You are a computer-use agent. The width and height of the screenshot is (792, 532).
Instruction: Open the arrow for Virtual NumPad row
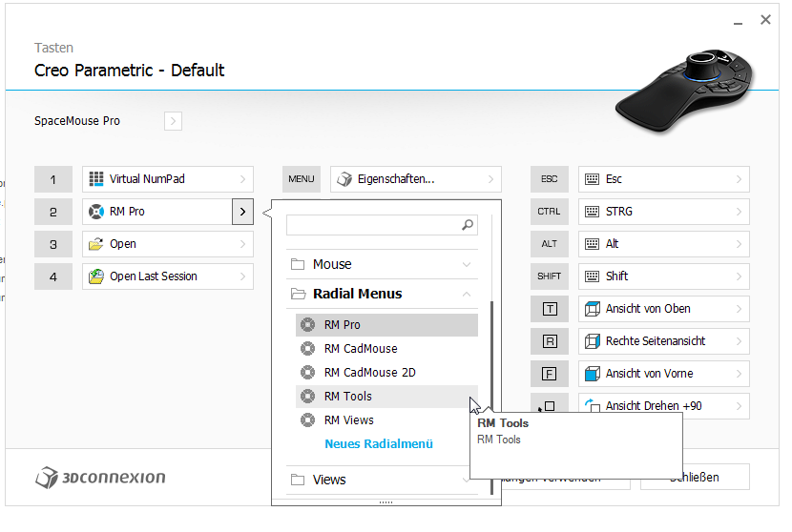243,179
